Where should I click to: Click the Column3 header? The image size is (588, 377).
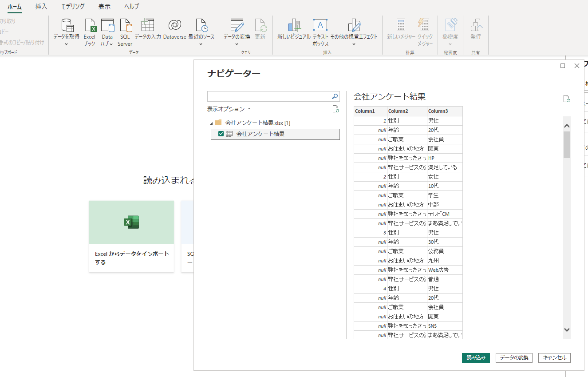pos(445,111)
